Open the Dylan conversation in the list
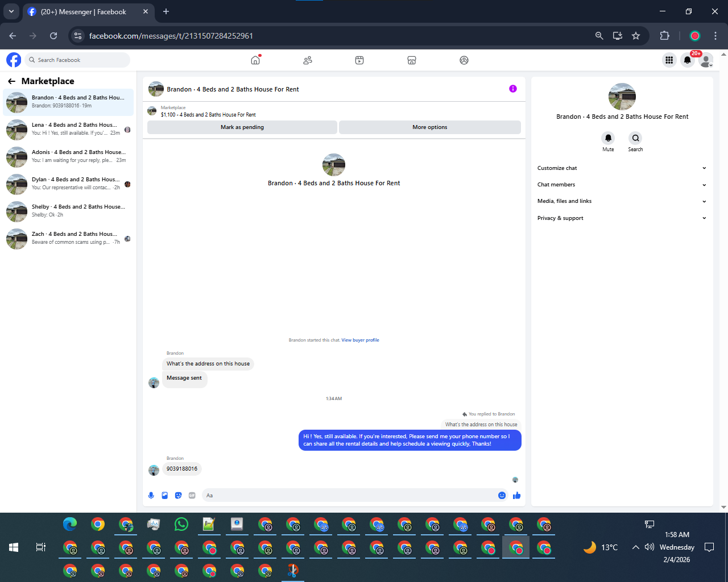 [68, 184]
